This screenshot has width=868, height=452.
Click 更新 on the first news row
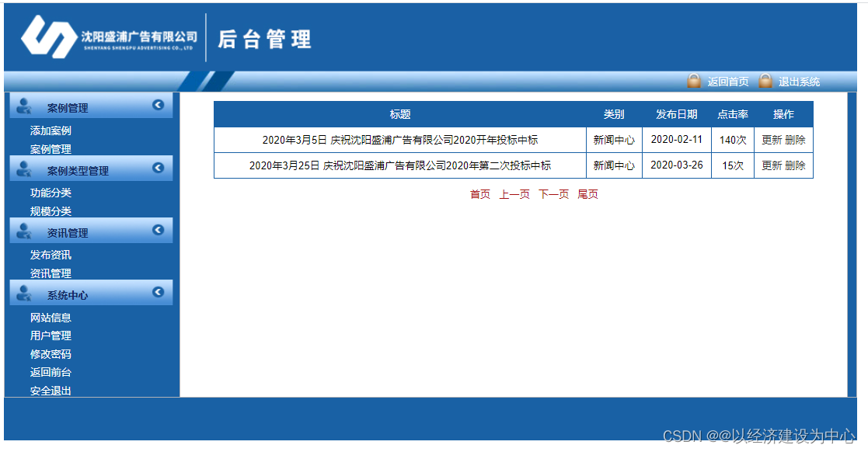tap(772, 139)
